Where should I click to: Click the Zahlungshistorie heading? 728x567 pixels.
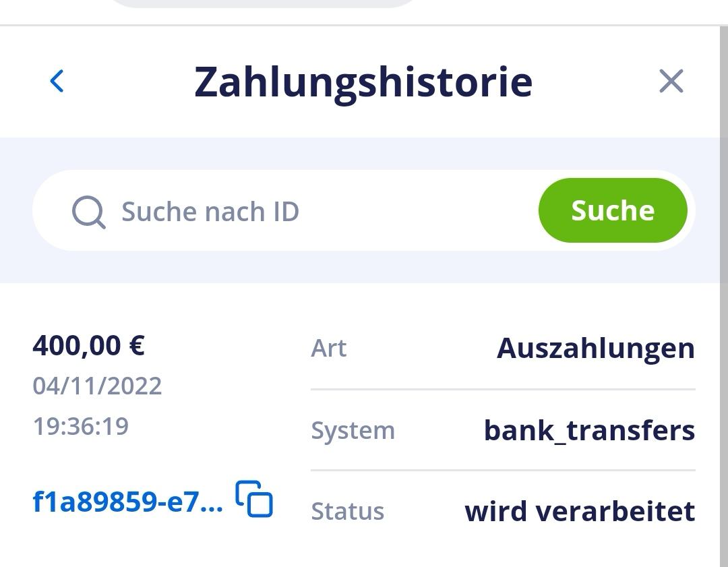363,82
